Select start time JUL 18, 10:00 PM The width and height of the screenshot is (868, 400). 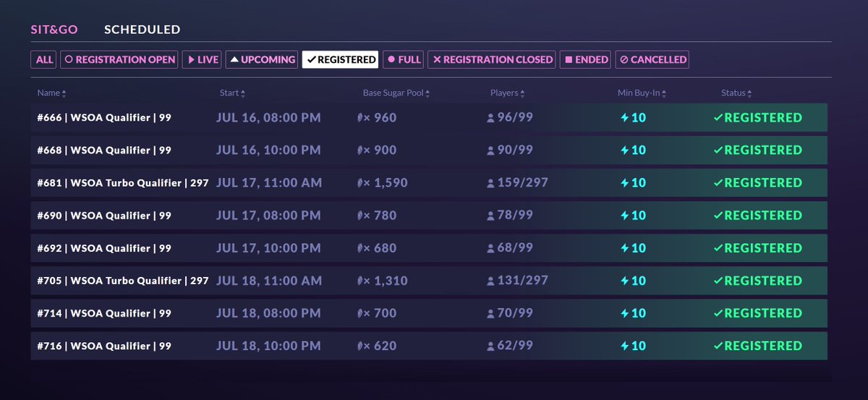coord(268,346)
